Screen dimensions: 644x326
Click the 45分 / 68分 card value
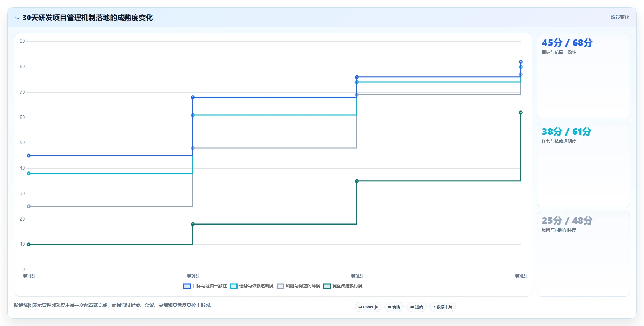point(567,43)
